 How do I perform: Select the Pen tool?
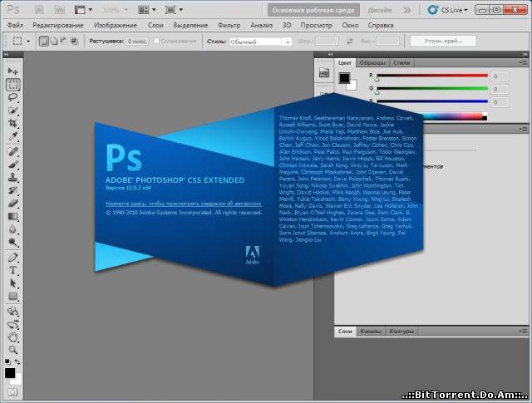(x=13, y=258)
